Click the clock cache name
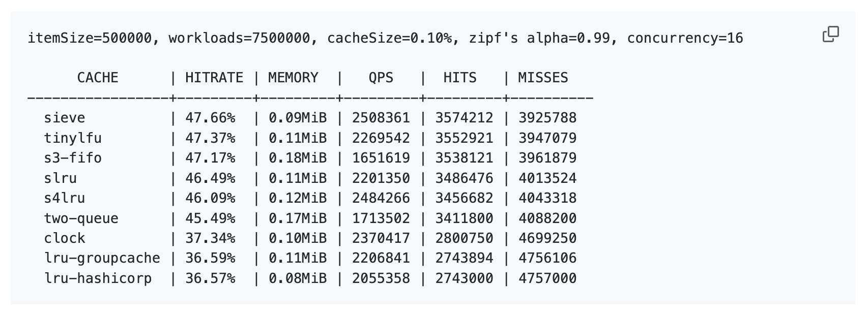 pyautogui.click(x=65, y=238)
